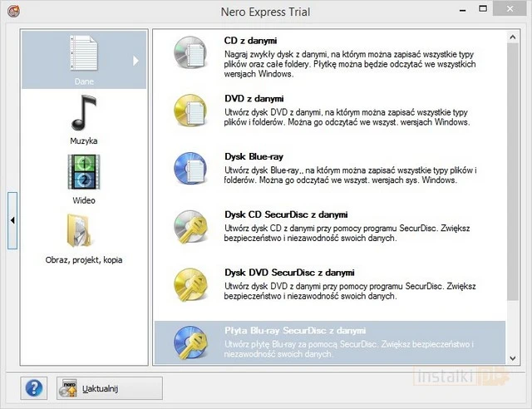
Task: Click the yellow DVD z danymi icon
Action: [189, 111]
